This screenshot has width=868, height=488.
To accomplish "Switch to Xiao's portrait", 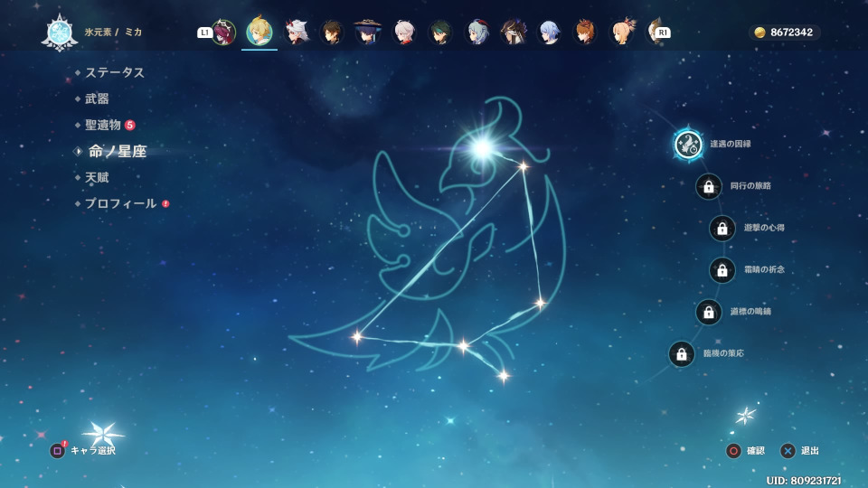I will coord(440,33).
